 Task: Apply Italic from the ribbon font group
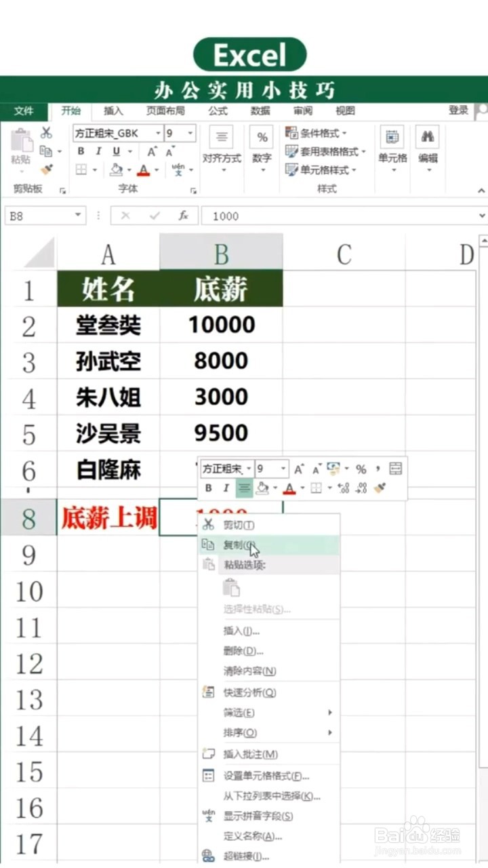coord(98,151)
